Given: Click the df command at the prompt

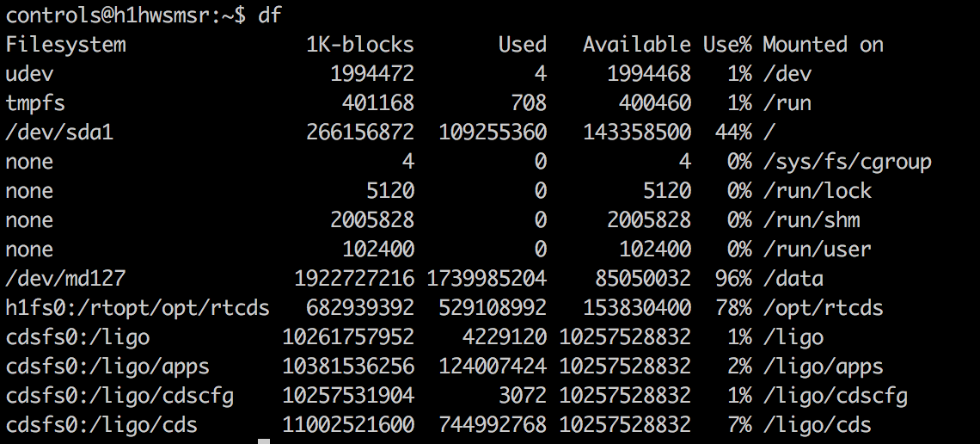Looking at the screenshot, I should [270, 15].
